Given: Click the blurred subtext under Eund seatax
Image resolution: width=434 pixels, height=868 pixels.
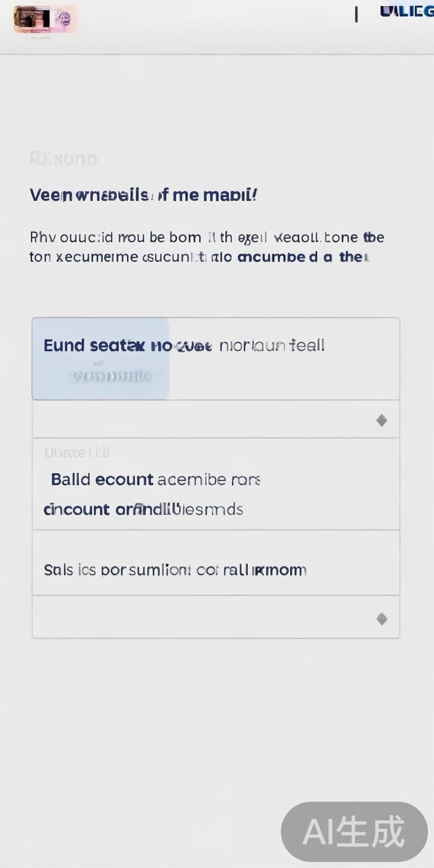Looking at the screenshot, I should (110, 376).
